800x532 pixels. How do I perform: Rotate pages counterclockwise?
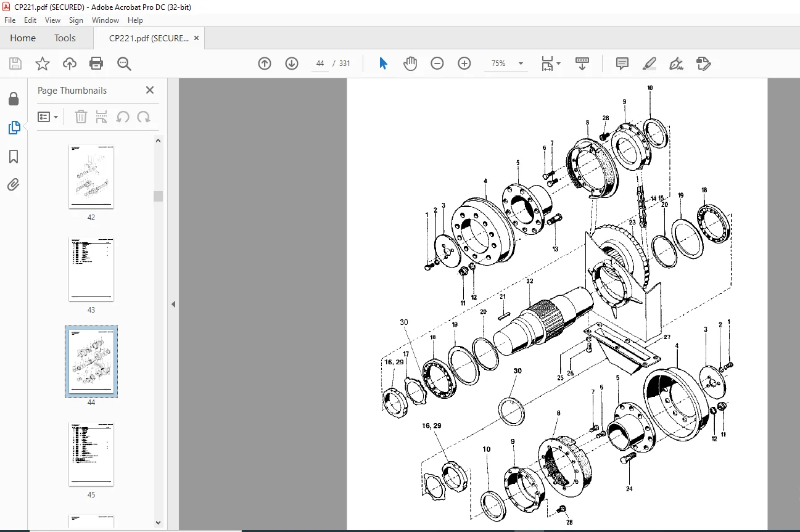(x=123, y=117)
